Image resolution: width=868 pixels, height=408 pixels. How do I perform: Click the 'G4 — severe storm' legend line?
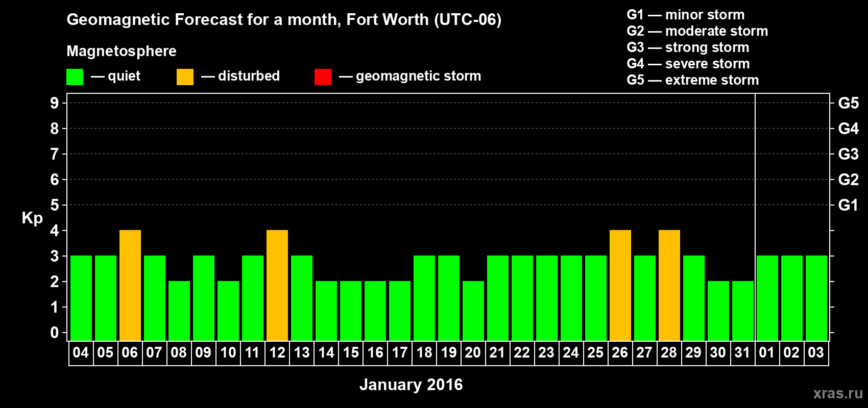[x=688, y=64]
